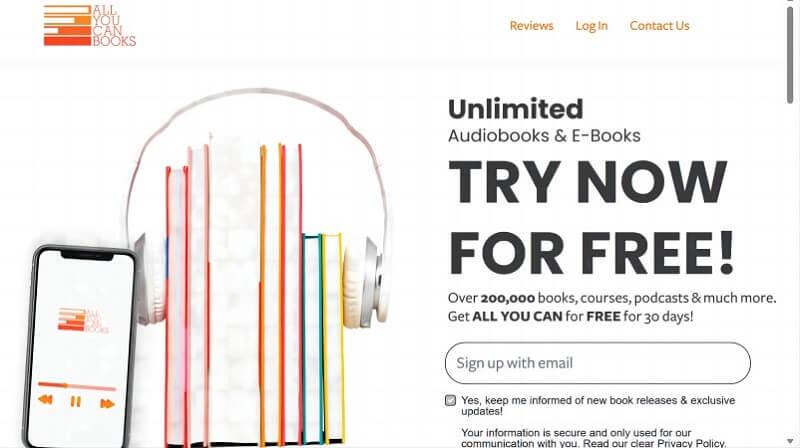This screenshot has height=448, width=800.
Task: Click the 'Yes, keep me informed' label text
Action: [x=598, y=406]
